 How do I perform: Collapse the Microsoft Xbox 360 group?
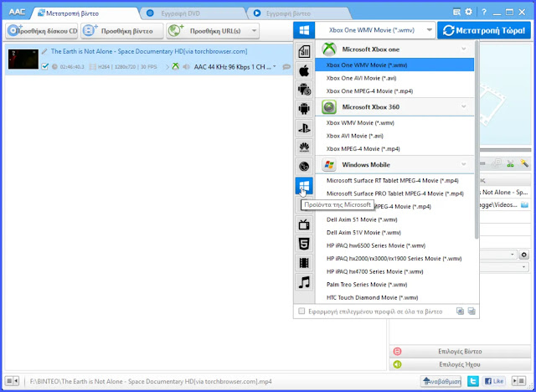point(463,106)
